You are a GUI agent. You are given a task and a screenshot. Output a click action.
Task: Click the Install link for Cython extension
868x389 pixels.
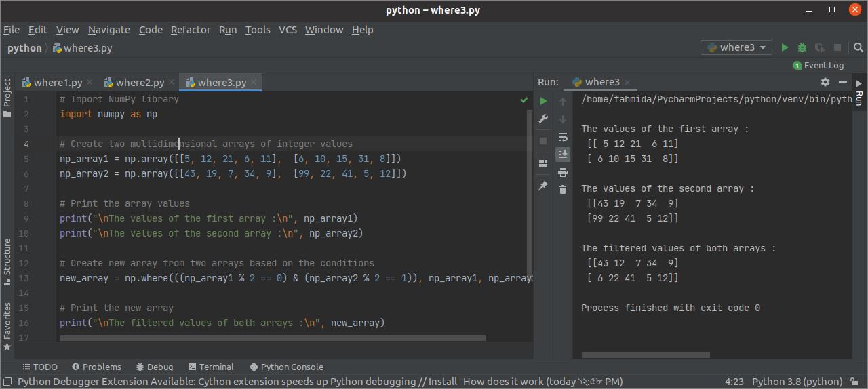click(x=442, y=382)
